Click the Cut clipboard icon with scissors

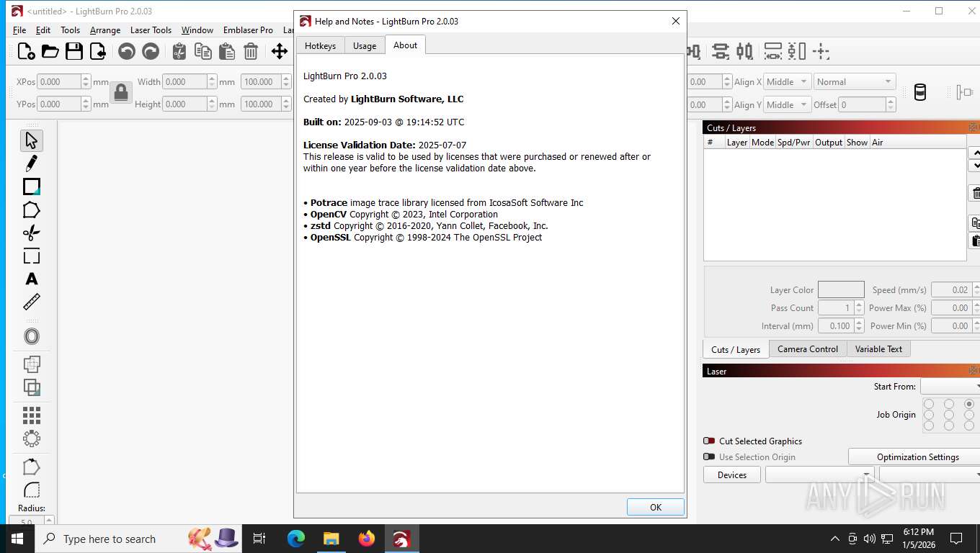coord(179,51)
